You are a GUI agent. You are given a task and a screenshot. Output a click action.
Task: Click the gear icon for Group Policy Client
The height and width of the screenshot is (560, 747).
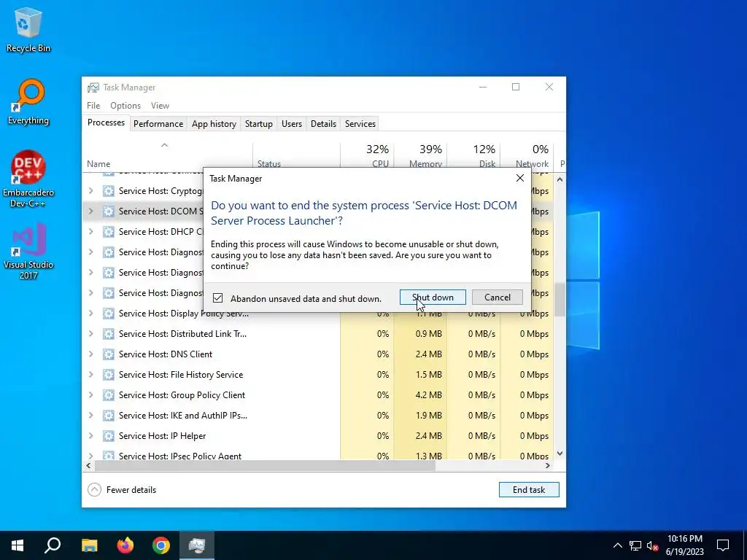109,395
